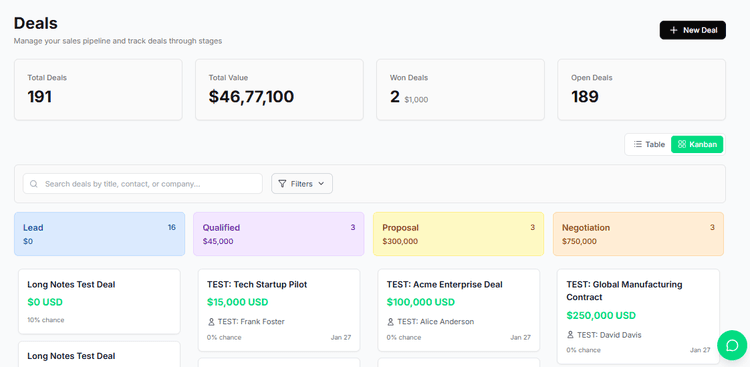Open TEST: Tech Startup Pilot card
This screenshot has width=750, height=367.
(279, 310)
